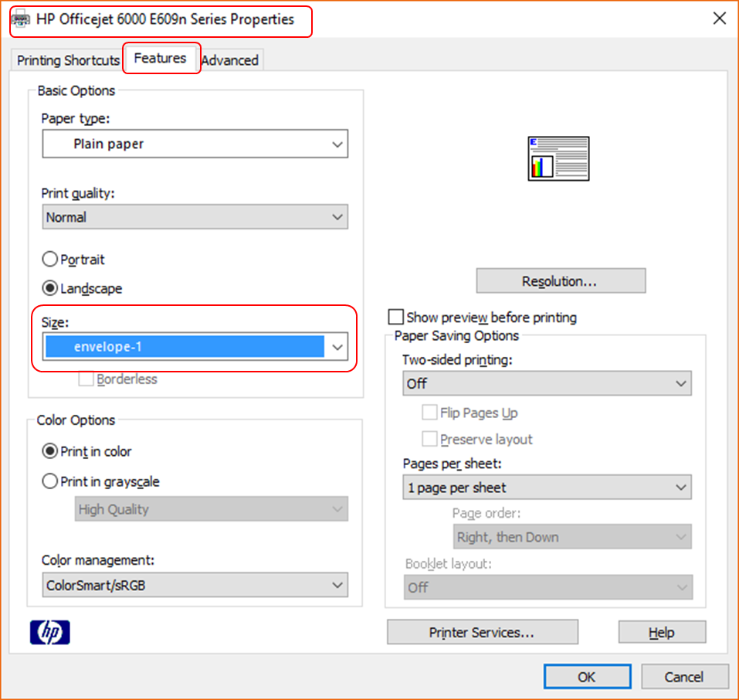Open the Print quality dropdown

pos(195,217)
